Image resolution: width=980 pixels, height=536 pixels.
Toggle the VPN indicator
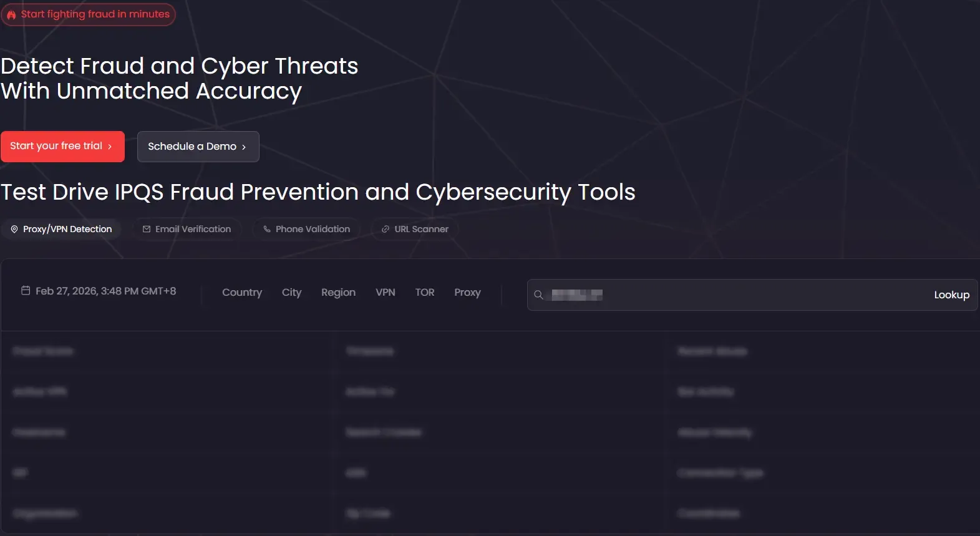pos(386,293)
